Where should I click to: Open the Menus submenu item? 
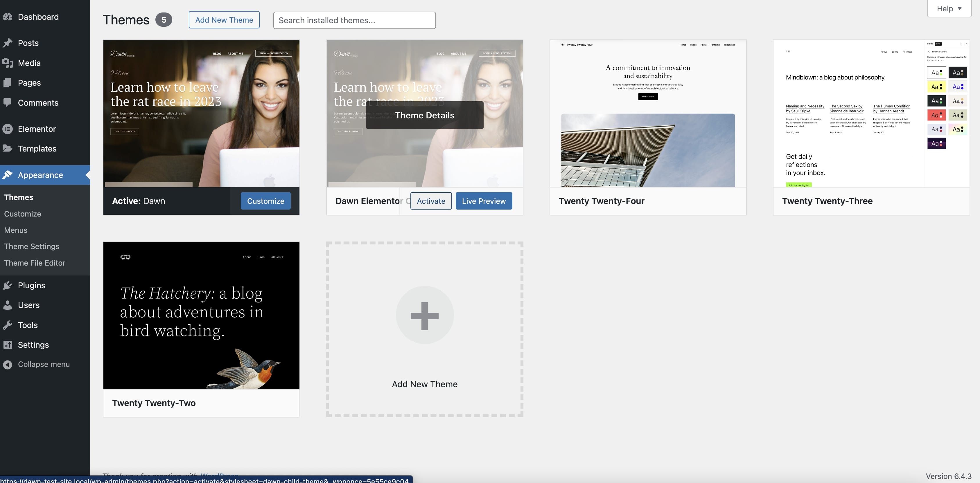pos(16,230)
